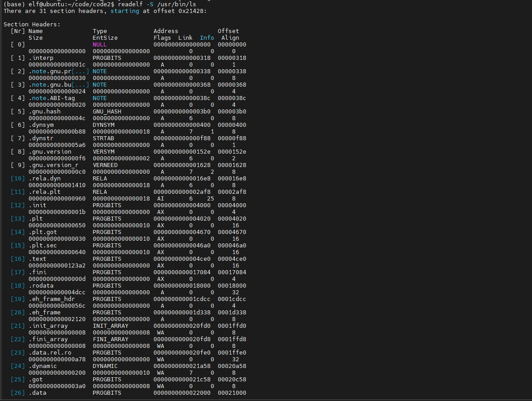Click the '.init' section name

click(x=37, y=205)
